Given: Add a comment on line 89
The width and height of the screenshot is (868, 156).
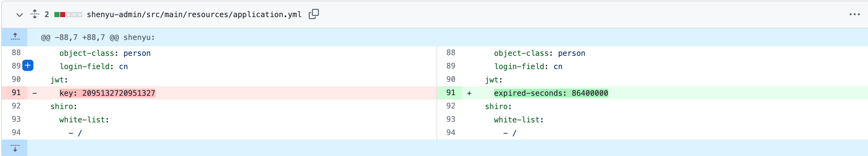Looking at the screenshot, I should (28, 66).
